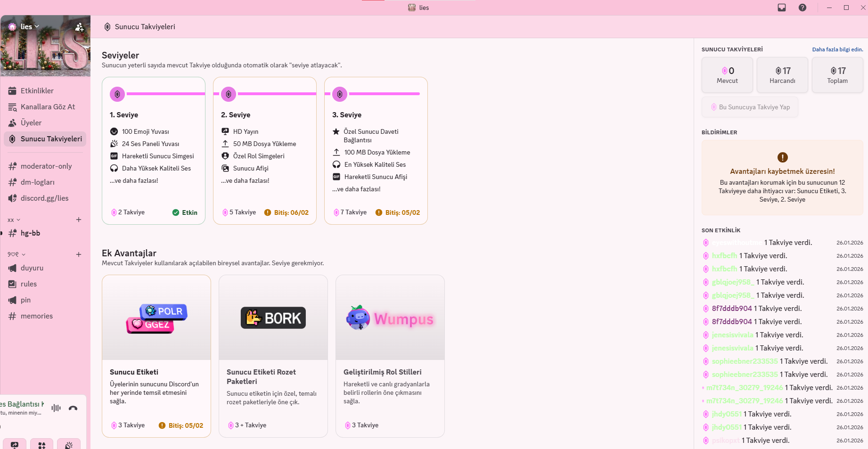Click the Harcandı boost count tile
868x449 pixels.
(783, 75)
